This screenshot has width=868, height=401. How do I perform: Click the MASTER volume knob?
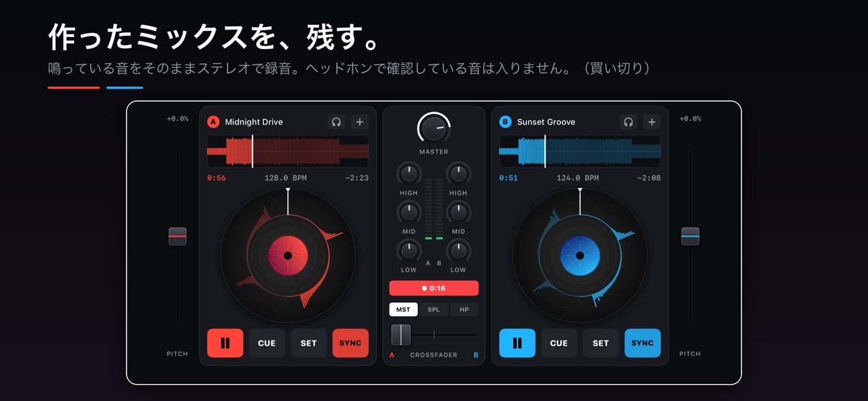tap(434, 128)
